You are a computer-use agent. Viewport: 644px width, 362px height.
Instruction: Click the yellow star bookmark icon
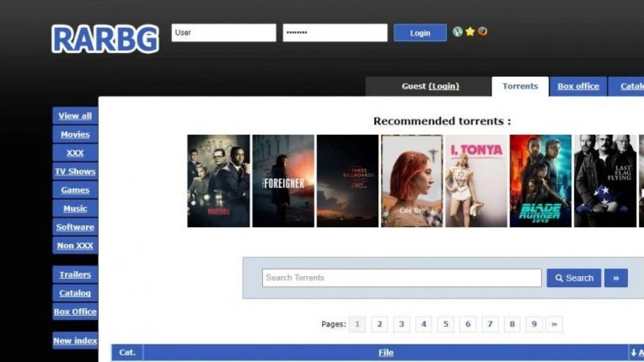[x=470, y=32]
